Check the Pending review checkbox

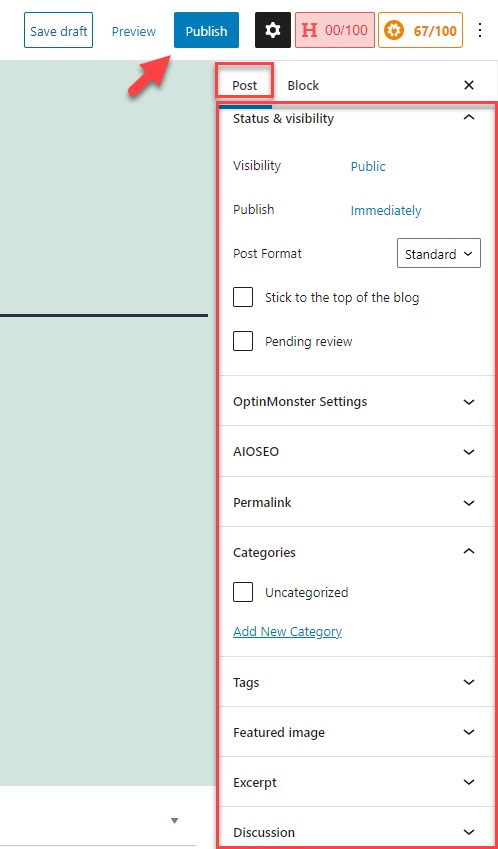tap(243, 342)
